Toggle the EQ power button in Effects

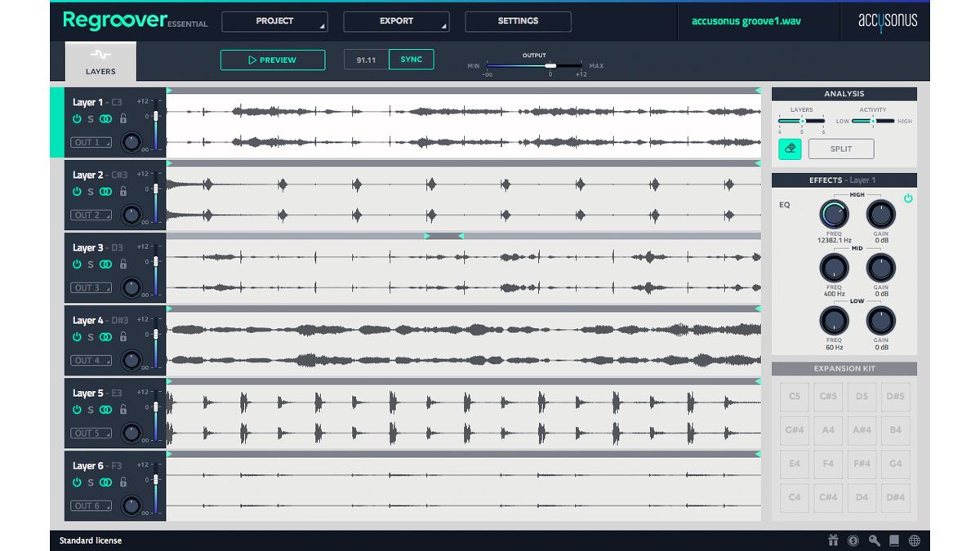[x=906, y=197]
